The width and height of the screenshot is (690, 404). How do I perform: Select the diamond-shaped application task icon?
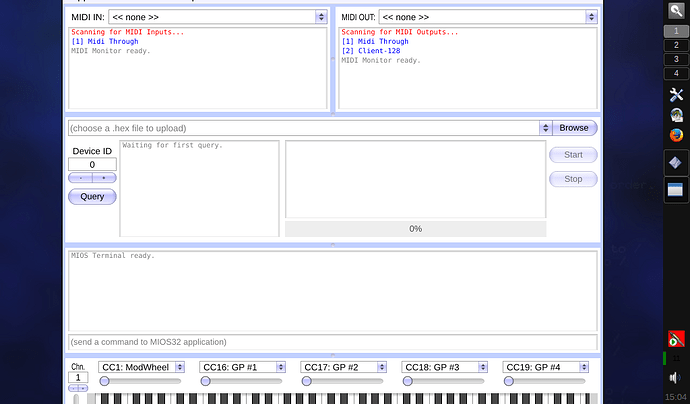coord(675,163)
